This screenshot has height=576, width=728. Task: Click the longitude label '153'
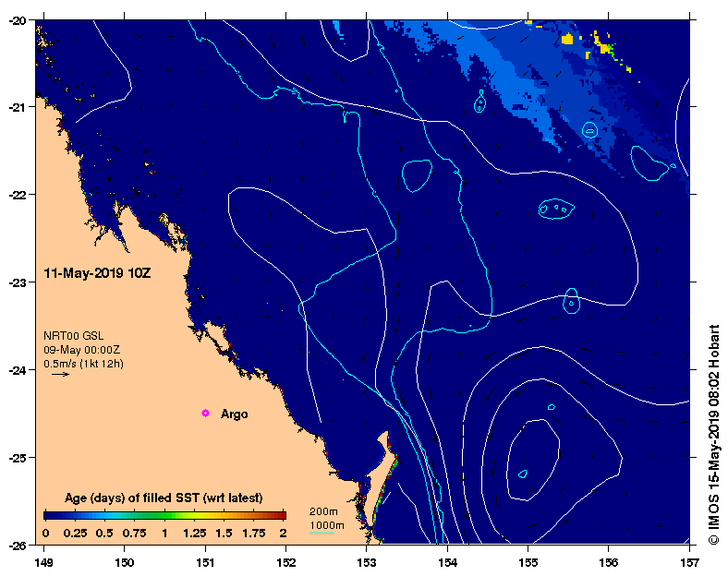pyautogui.click(x=367, y=563)
